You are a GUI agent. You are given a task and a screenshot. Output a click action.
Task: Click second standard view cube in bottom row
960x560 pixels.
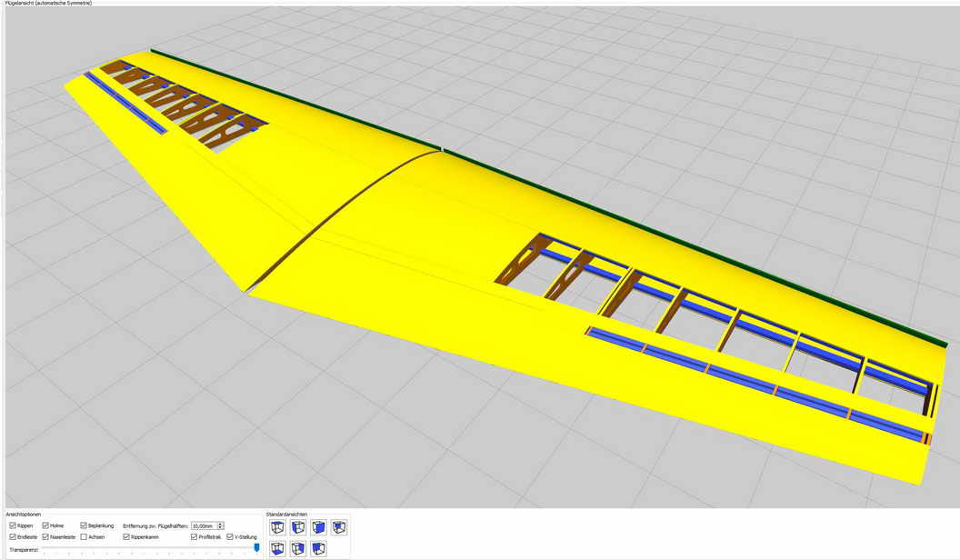click(x=298, y=548)
